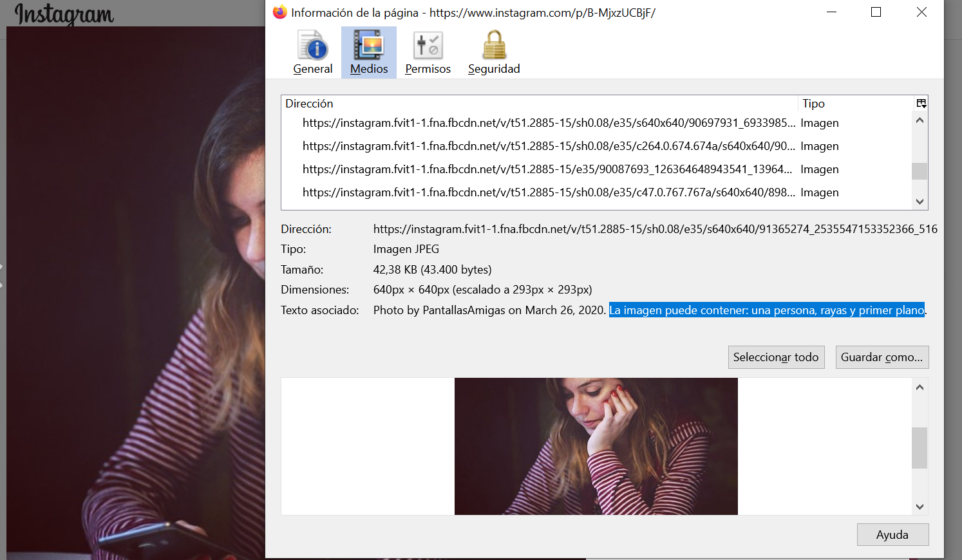Maximize the Información de la página window

tap(876, 12)
